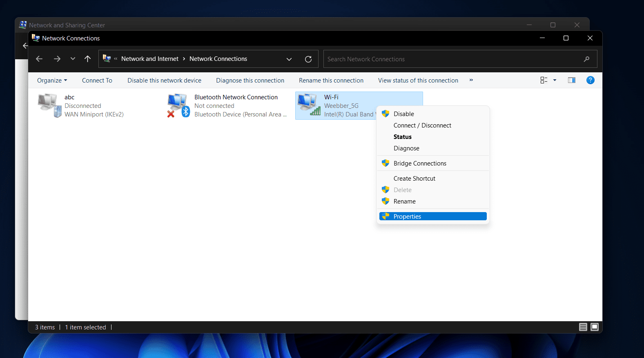
Task: Click Diagnose this connection
Action: [x=250, y=81]
